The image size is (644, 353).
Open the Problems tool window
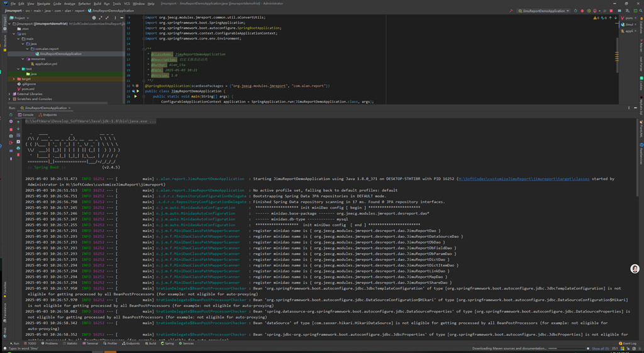(x=50, y=344)
